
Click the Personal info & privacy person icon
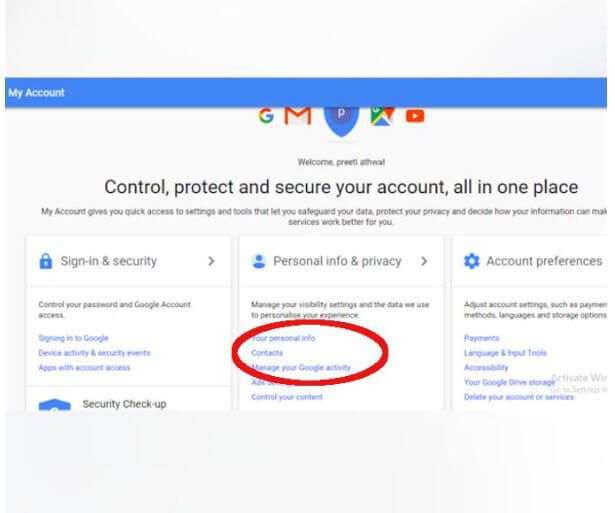click(x=258, y=261)
